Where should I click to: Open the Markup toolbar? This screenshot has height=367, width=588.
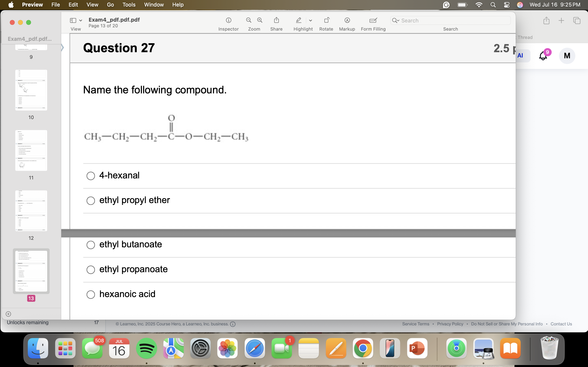pyautogui.click(x=347, y=20)
